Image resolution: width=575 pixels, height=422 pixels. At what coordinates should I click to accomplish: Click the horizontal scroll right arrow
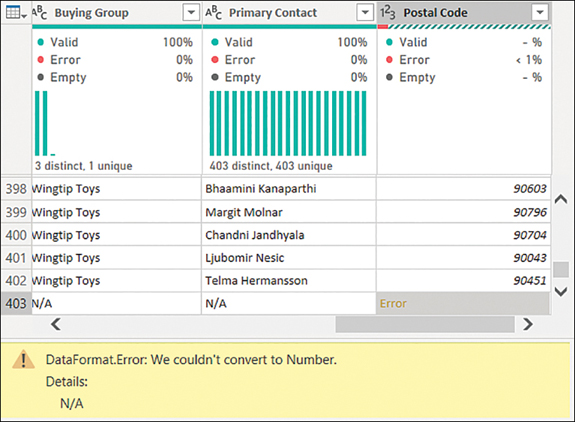pos(527,324)
